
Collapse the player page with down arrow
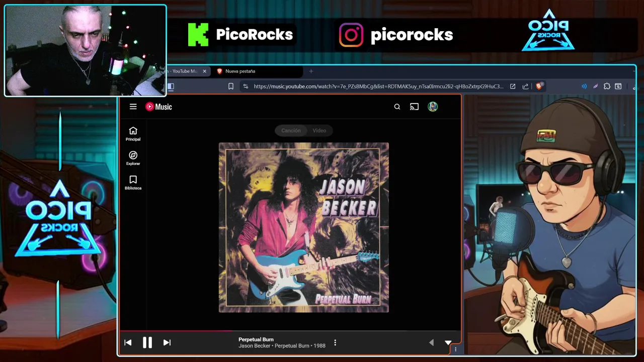coord(448,342)
